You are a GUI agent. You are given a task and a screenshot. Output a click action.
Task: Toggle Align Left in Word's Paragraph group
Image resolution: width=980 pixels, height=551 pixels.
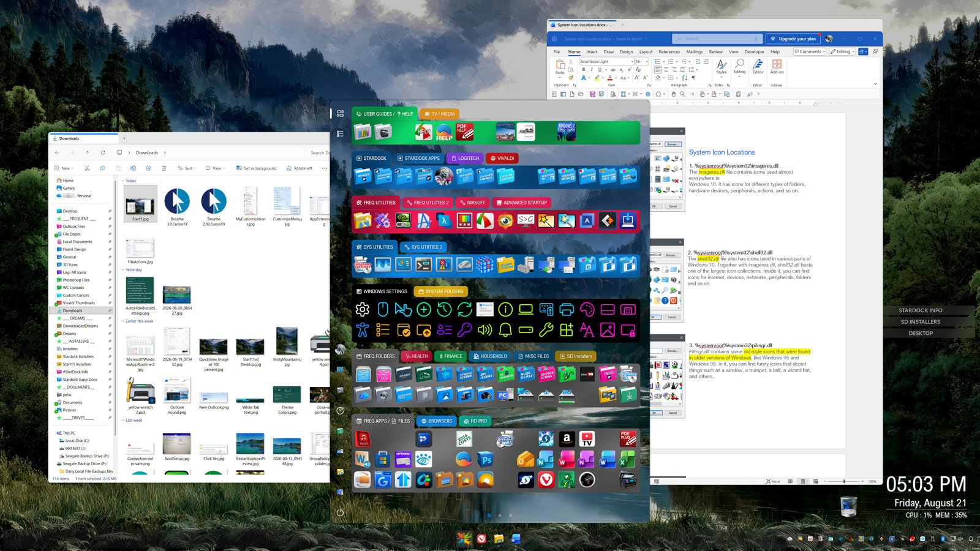(x=658, y=70)
